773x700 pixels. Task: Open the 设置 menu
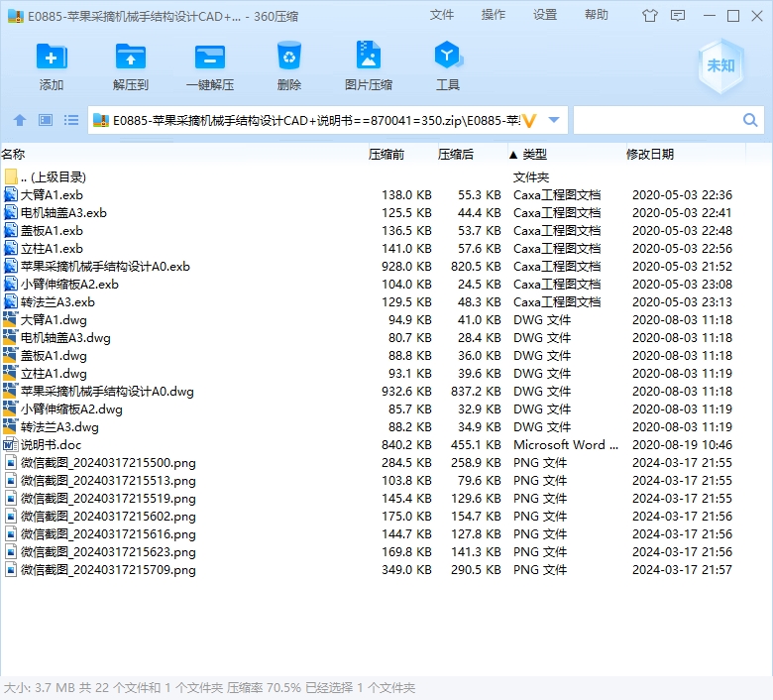click(x=545, y=15)
